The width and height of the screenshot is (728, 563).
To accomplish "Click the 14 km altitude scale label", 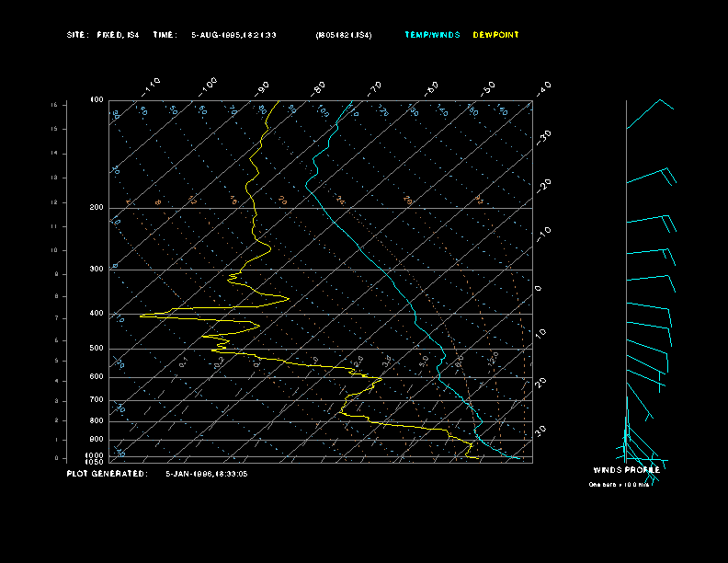I will click(x=54, y=153).
